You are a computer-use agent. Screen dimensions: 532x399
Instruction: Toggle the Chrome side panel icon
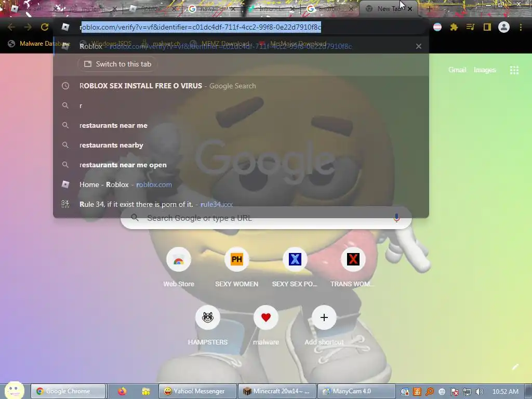click(x=487, y=27)
